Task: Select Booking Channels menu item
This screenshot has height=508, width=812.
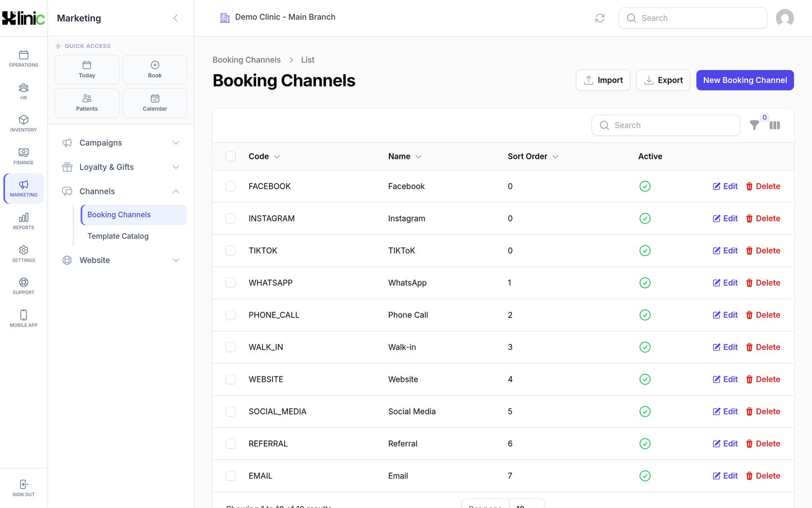Action: (134, 215)
